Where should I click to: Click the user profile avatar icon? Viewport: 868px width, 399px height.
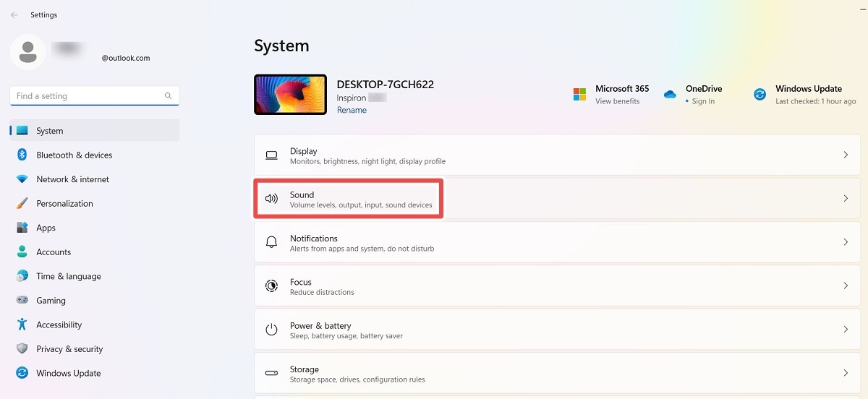[x=28, y=52]
